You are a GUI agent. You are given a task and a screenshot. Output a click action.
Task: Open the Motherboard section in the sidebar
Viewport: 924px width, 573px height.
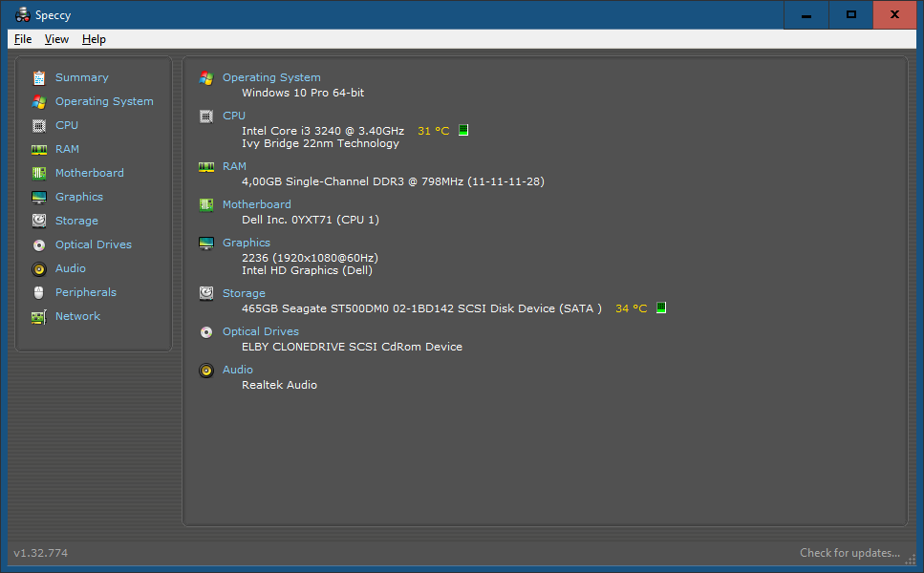90,173
